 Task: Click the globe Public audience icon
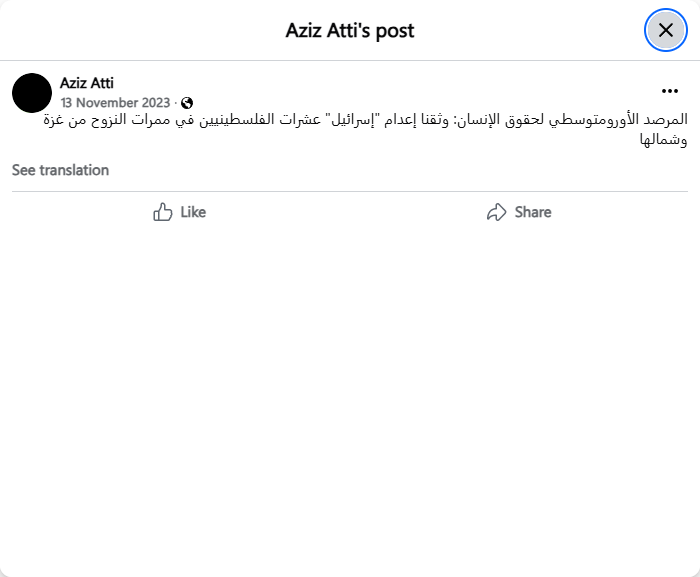pyautogui.click(x=187, y=103)
